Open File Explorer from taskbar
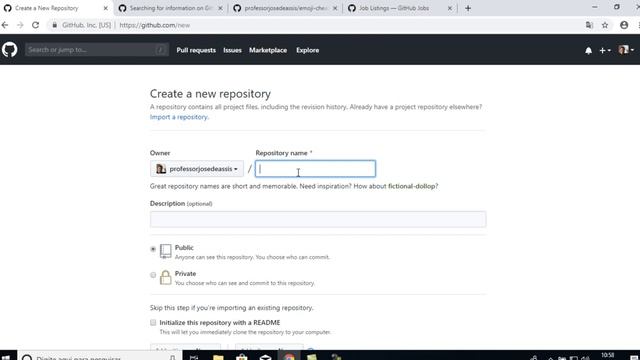This screenshot has width=640, height=360. pyautogui.click(x=218, y=358)
